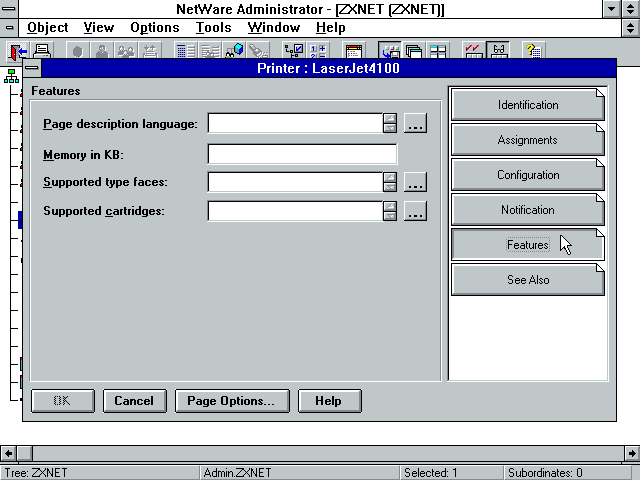Open the Help menu
The image size is (640, 480).
(331, 28)
